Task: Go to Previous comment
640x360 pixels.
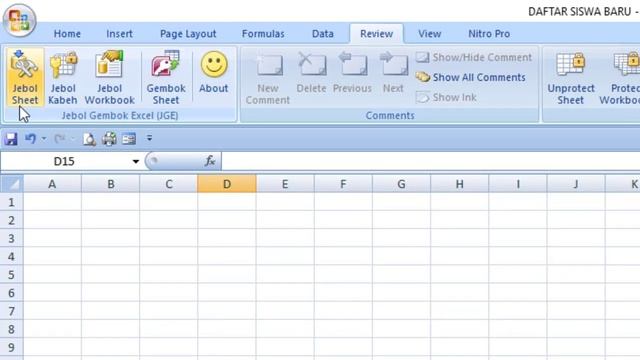Action: tap(352, 71)
